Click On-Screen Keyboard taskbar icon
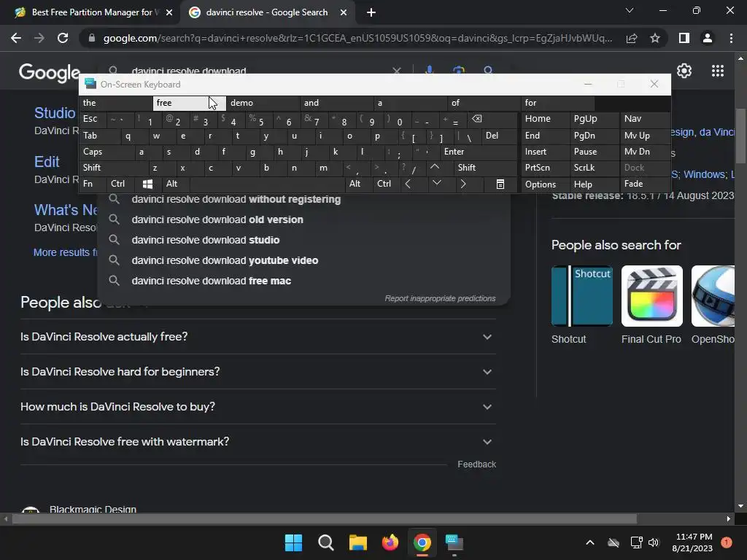747x560 pixels. pyautogui.click(x=454, y=542)
